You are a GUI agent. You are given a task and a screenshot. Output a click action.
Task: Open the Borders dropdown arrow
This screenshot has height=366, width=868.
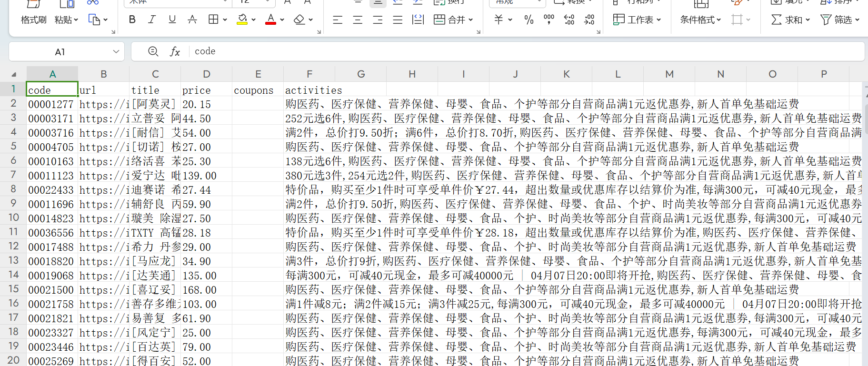[x=225, y=20]
